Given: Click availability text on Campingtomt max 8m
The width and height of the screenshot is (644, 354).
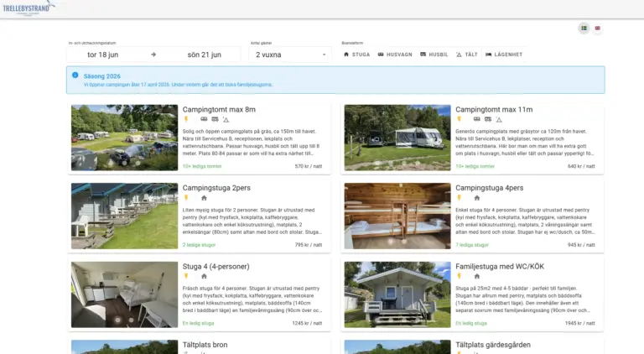Looking at the screenshot, I should [202, 166].
